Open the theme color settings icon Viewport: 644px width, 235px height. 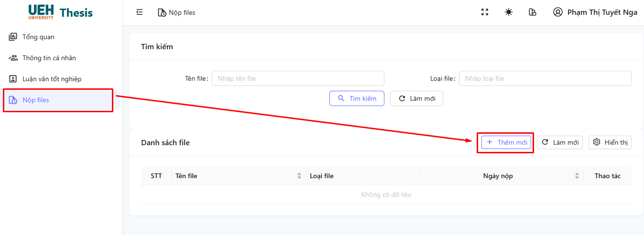coord(533,12)
